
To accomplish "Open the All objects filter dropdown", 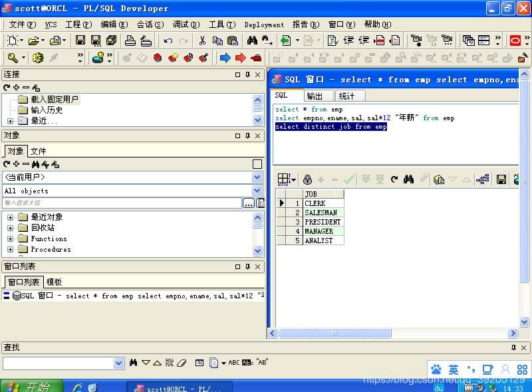I will click(257, 191).
